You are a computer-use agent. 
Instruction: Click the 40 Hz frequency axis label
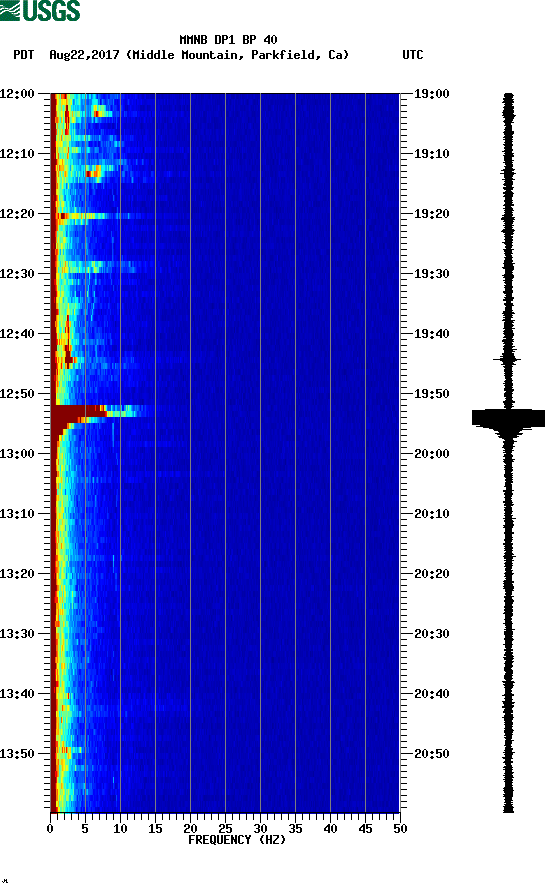pos(331,829)
